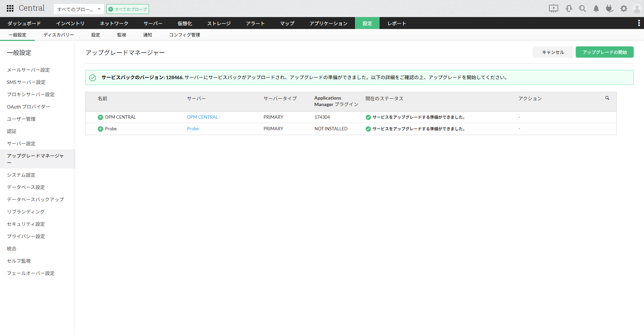Click the green all-probes status filter
The height and width of the screenshot is (335, 644).
point(127,9)
